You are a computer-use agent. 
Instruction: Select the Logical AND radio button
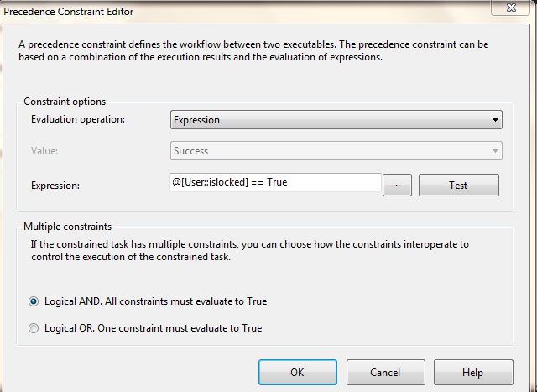click(x=34, y=301)
